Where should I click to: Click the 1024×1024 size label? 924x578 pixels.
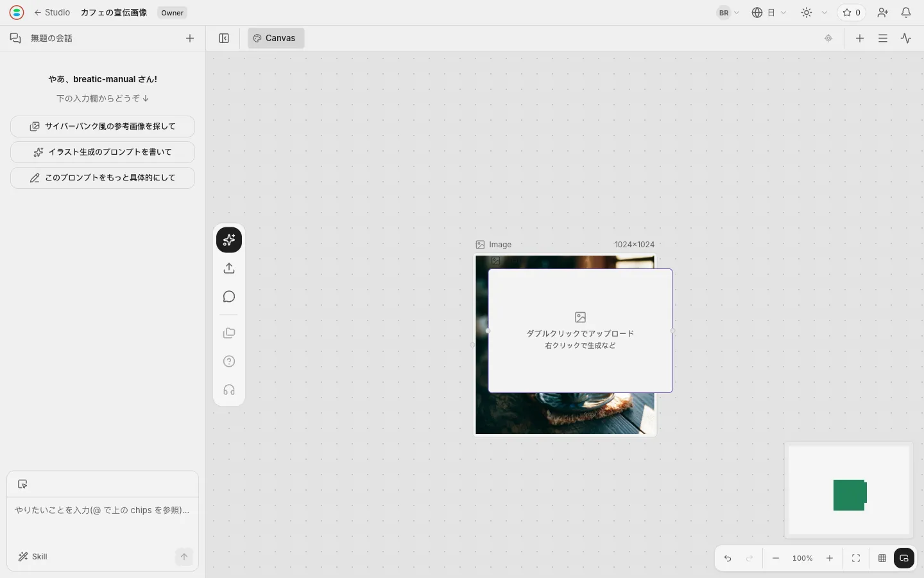click(x=634, y=245)
